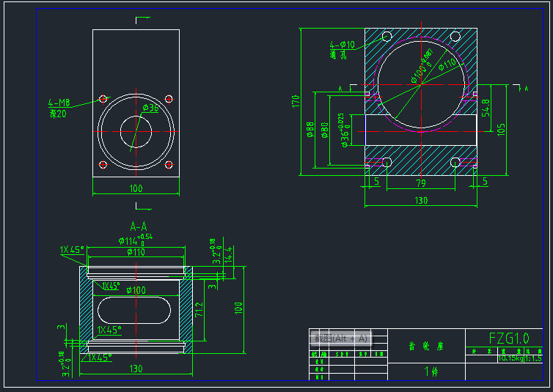Select the 齿轮座 part name in title block

point(426,347)
